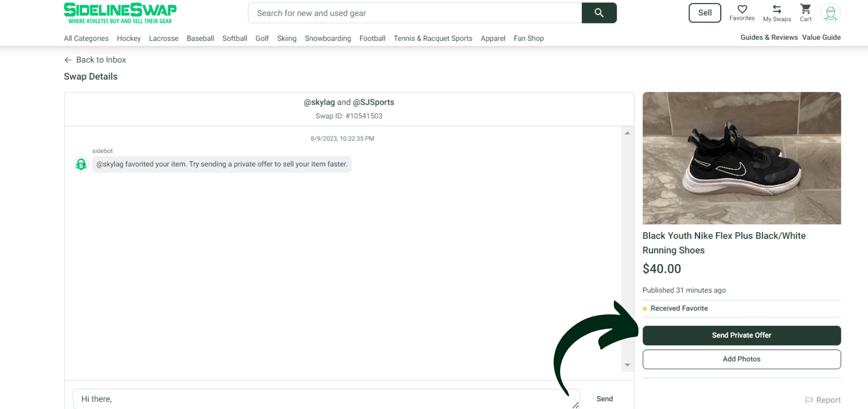Go to Skiing category
868x409 pixels.
287,38
